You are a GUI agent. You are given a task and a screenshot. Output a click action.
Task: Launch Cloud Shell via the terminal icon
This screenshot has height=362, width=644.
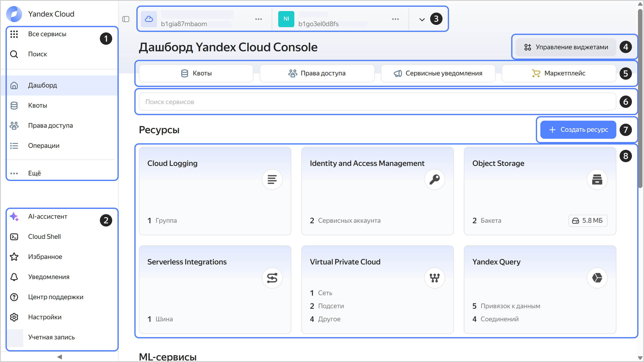[14, 237]
